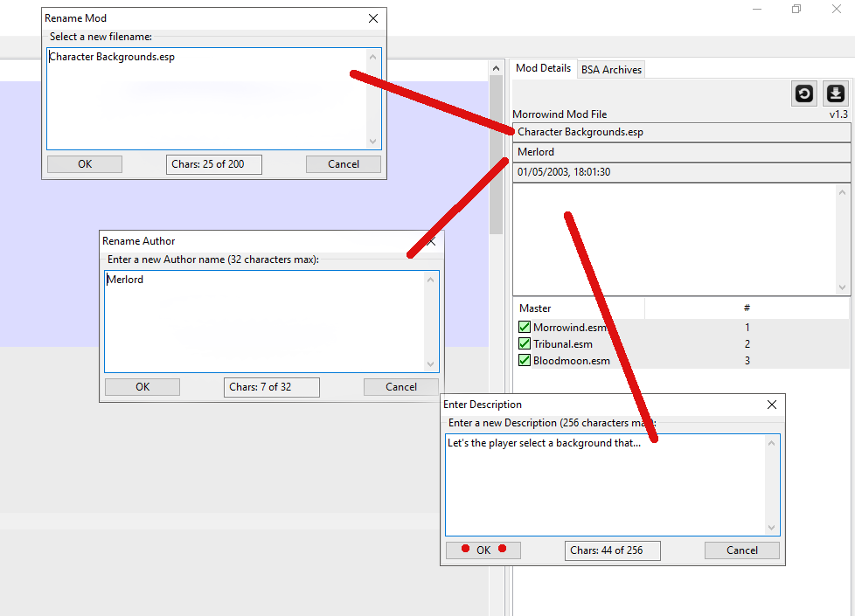Click Cancel in the Enter Description dialog
The width and height of the screenshot is (855, 616).
click(742, 550)
